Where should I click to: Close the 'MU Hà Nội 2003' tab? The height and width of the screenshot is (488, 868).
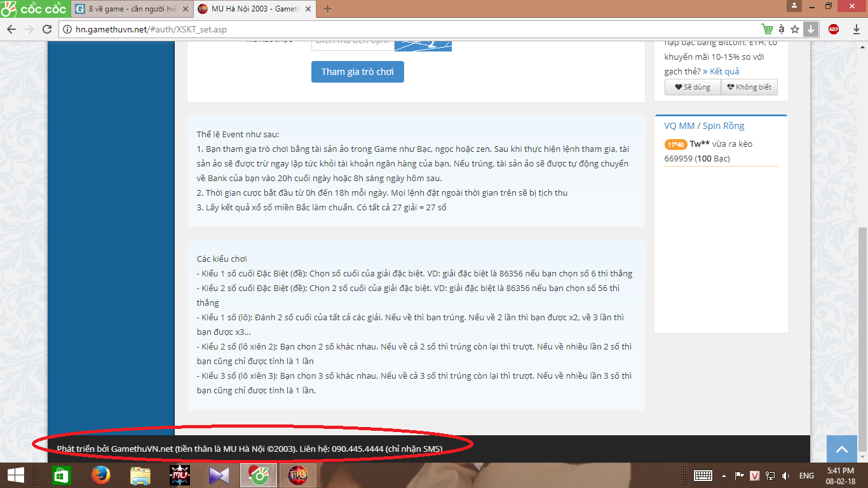pos(308,9)
